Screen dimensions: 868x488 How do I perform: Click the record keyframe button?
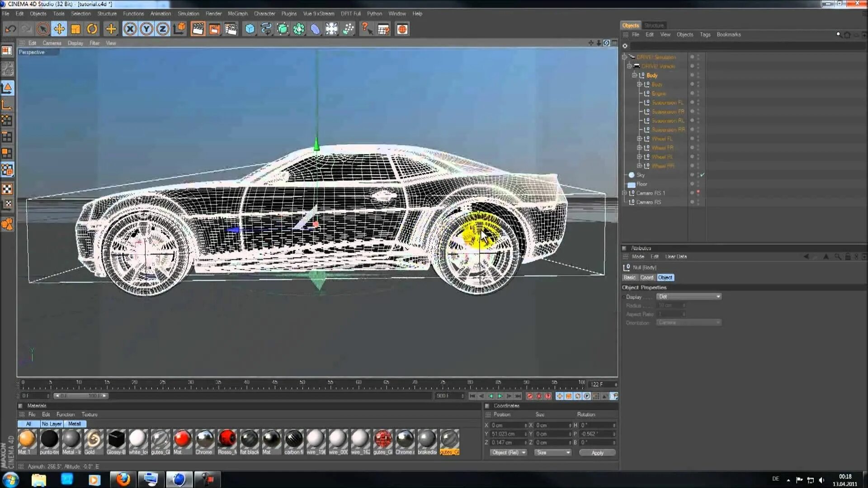[530, 396]
